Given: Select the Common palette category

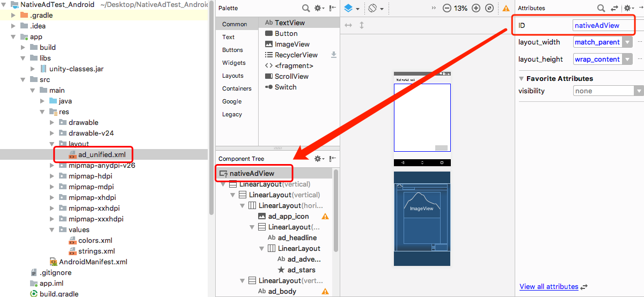Looking at the screenshot, I should [235, 24].
